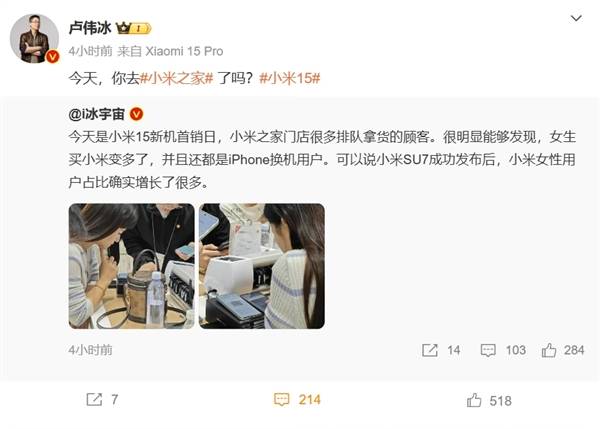The image size is (600, 429).
Task: Open the @i冰宇宙 profile link
Action: [x=97, y=114]
